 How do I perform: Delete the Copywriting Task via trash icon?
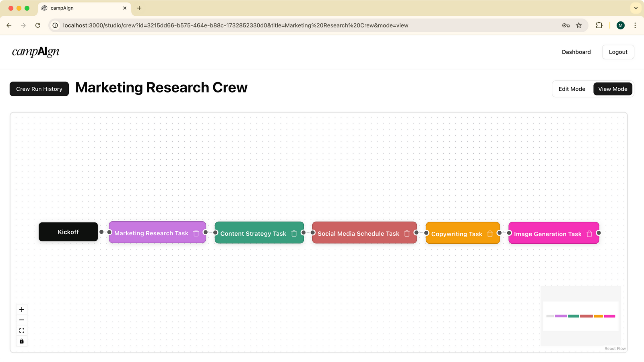pos(490,234)
